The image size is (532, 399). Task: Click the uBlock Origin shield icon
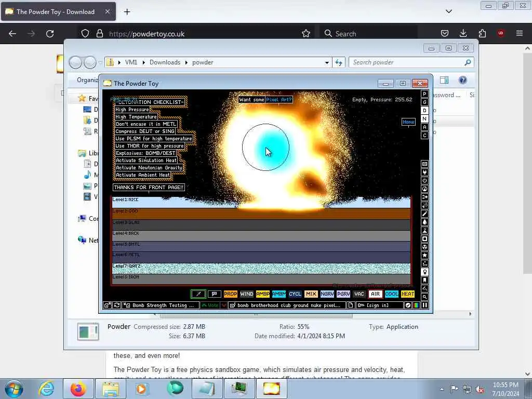pos(501,33)
